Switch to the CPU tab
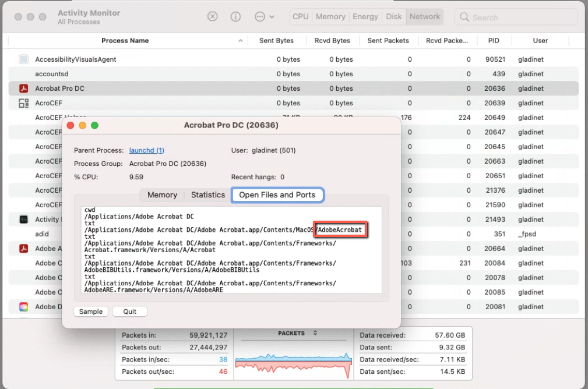 pyautogui.click(x=300, y=16)
